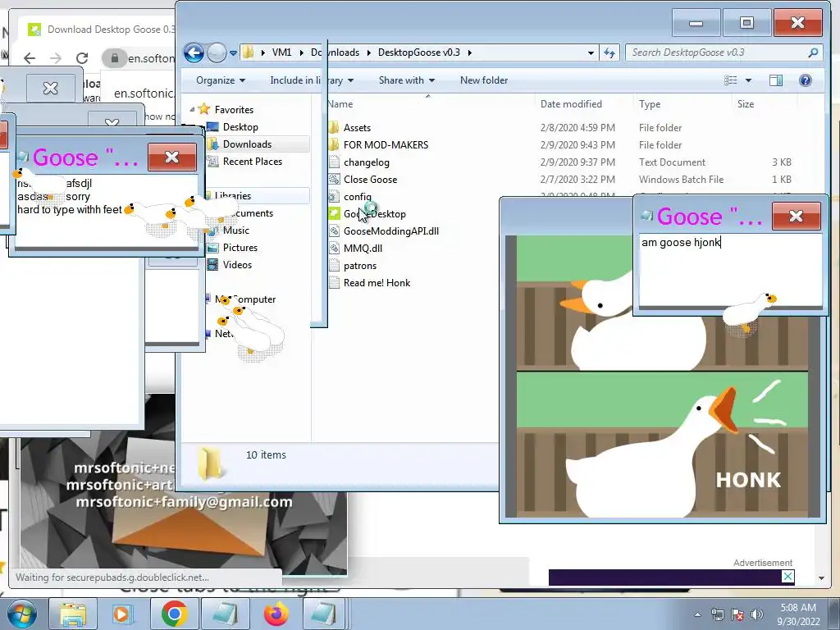This screenshot has width=840, height=630.
Task: Select the FOR MOD-MAKERS folder
Action: 386,144
